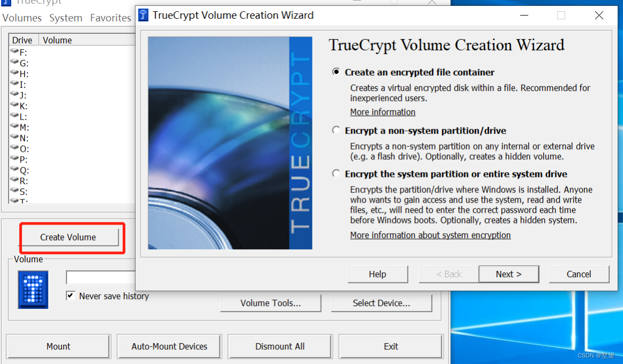
Task: Select Encrypt a non-system partition/drive option
Action: (x=336, y=130)
